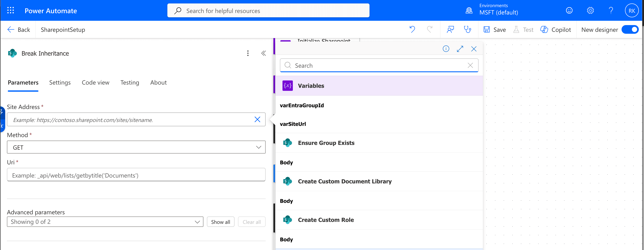Viewport: 644px width, 250px height.
Task: Focus the dynamic content Search box
Action: 379,65
